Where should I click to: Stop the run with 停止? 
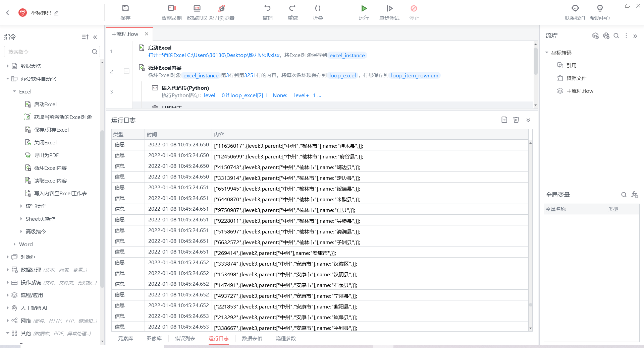pos(414,12)
